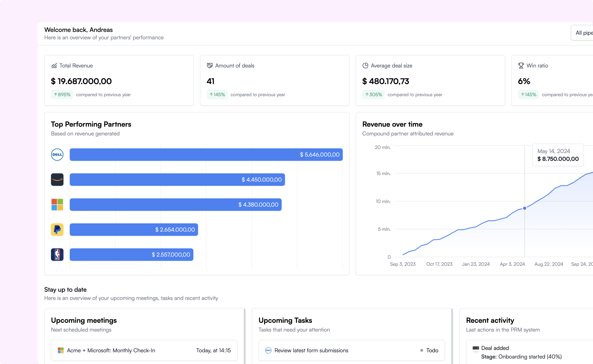Screen dimensions: 593x364
Task: Click the 41 deals count value
Action: tap(211, 81)
